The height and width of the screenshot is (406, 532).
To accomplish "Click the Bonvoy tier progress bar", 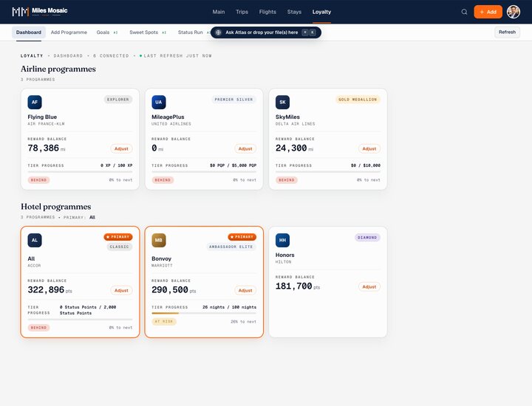I will [204, 313].
